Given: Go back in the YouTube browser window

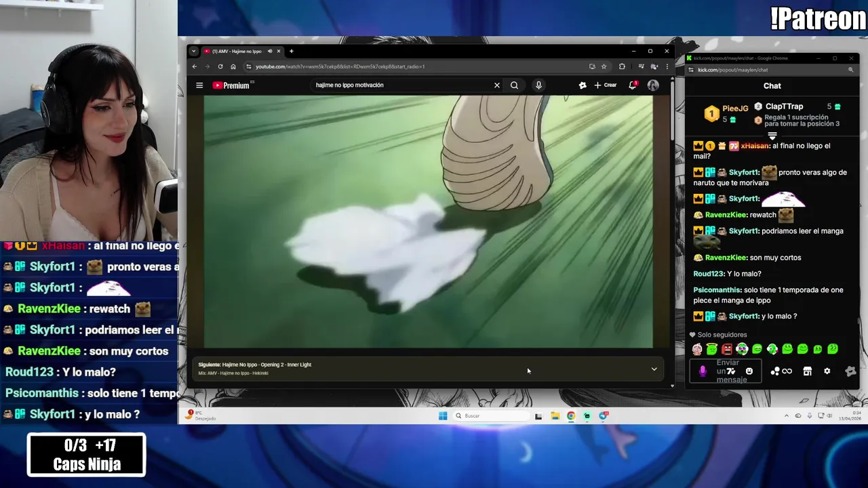Looking at the screenshot, I should [x=195, y=66].
